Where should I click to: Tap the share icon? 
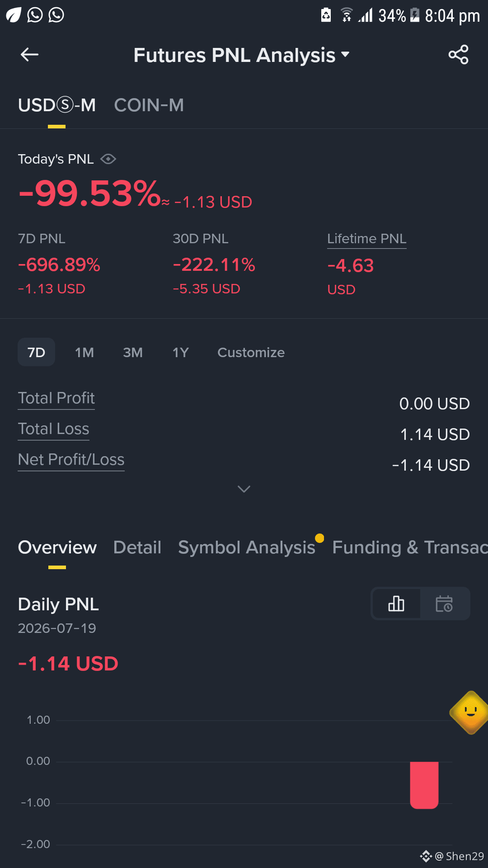pos(458,55)
